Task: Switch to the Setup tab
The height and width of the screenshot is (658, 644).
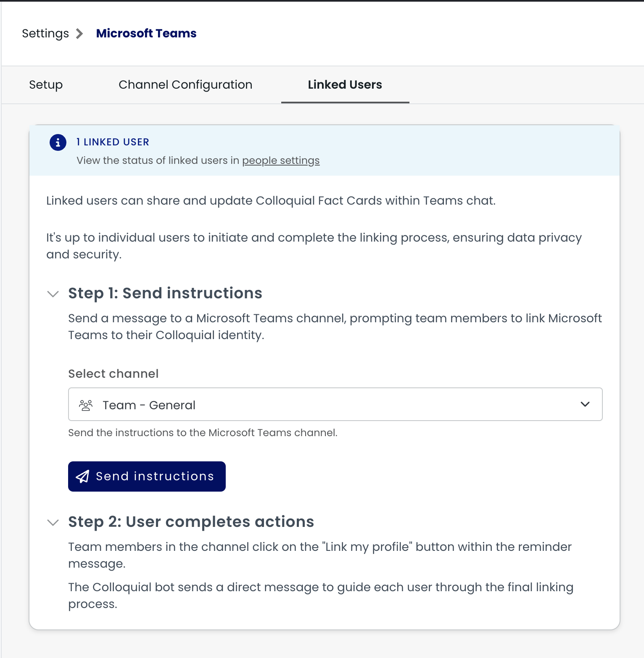Action: [x=46, y=85]
